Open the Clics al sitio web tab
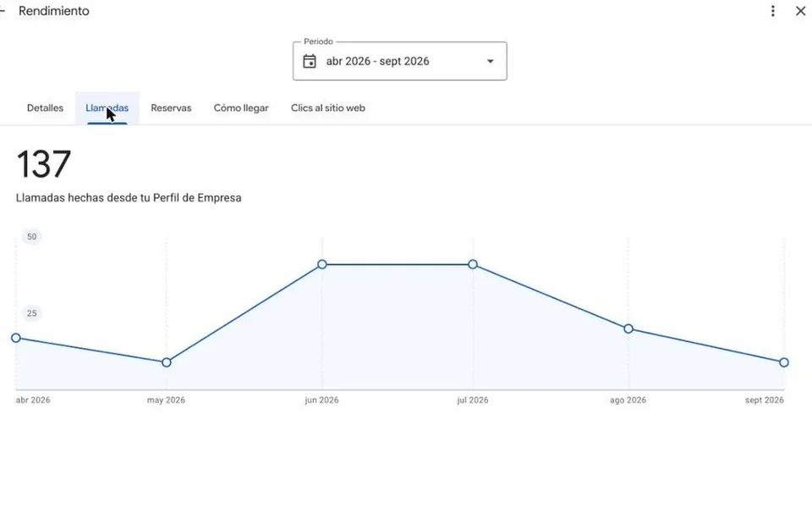812x508 pixels. coord(328,108)
